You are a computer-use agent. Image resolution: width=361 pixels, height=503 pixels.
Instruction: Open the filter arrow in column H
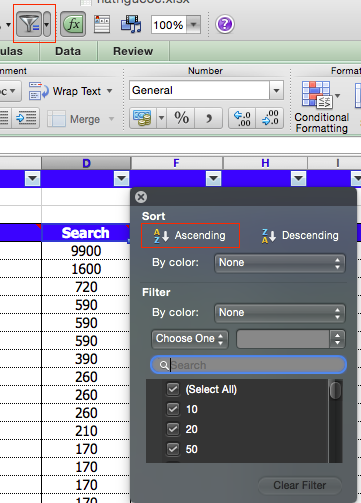298,179
